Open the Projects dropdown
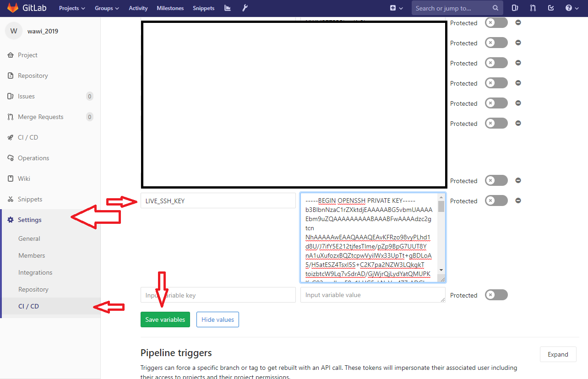The image size is (588, 379). [x=72, y=8]
